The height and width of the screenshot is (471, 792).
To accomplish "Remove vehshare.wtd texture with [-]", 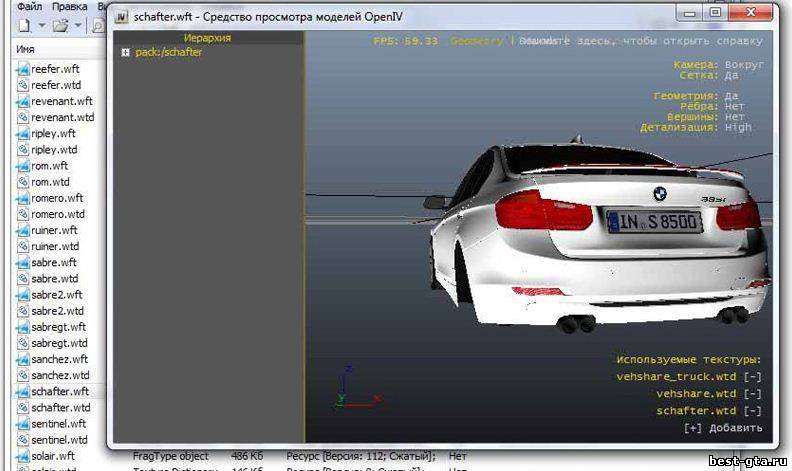I will (x=752, y=394).
